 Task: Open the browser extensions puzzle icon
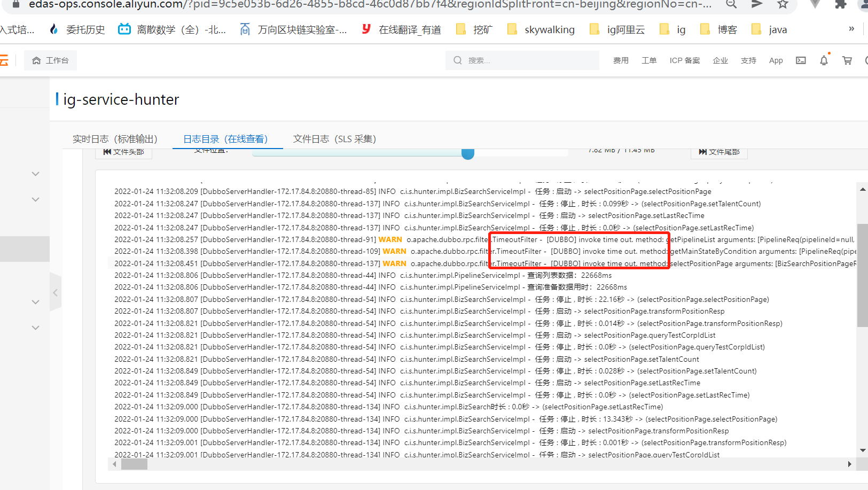click(x=841, y=4)
